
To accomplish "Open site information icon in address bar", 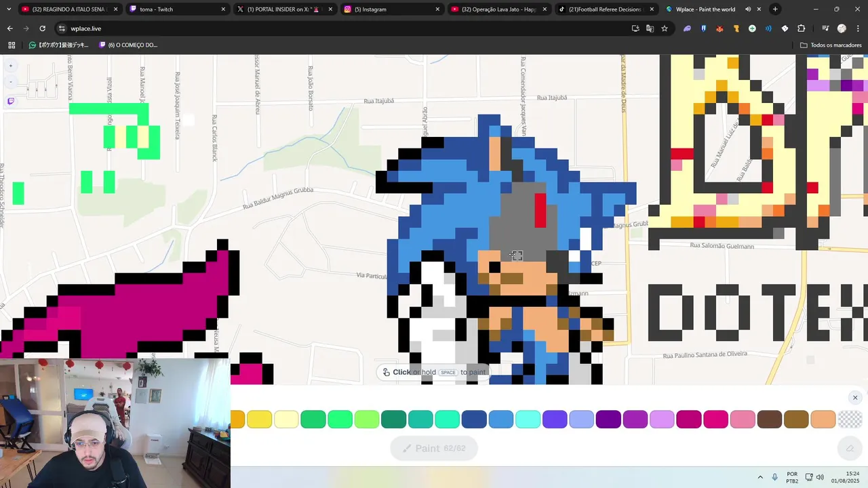I will click(x=62, y=28).
